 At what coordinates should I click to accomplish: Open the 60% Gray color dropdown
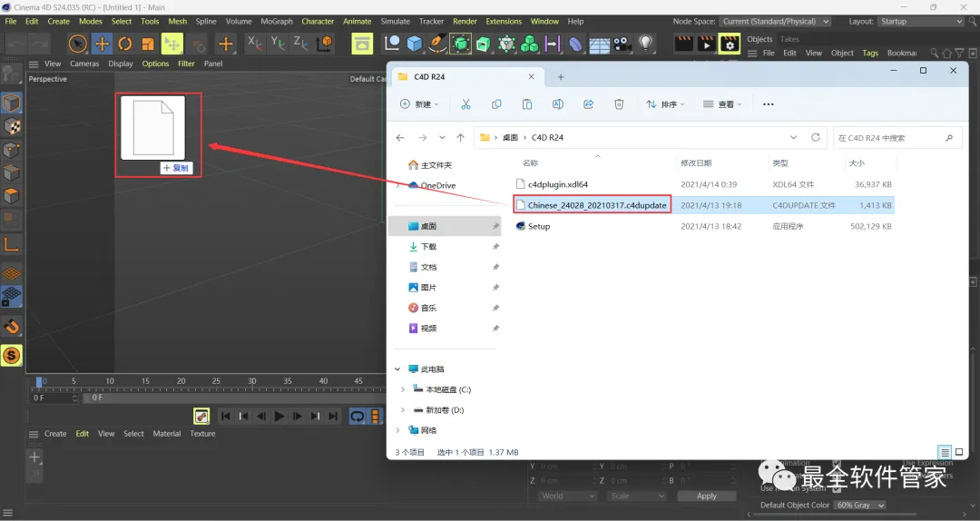coord(860,506)
